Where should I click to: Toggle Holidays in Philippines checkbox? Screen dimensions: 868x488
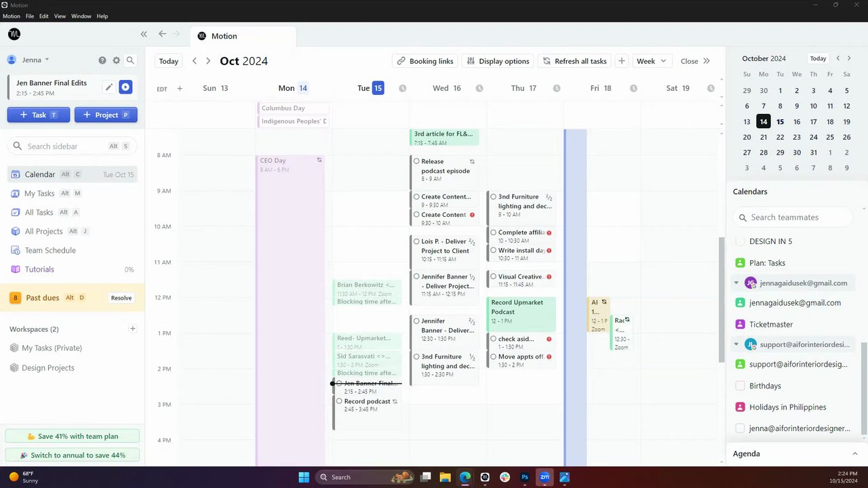741,407
